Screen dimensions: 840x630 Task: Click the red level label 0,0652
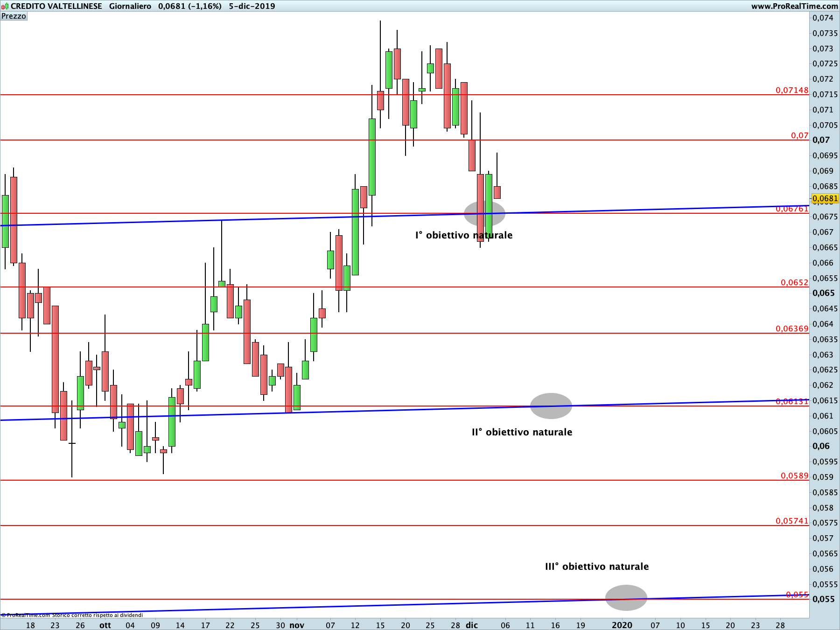tap(795, 282)
